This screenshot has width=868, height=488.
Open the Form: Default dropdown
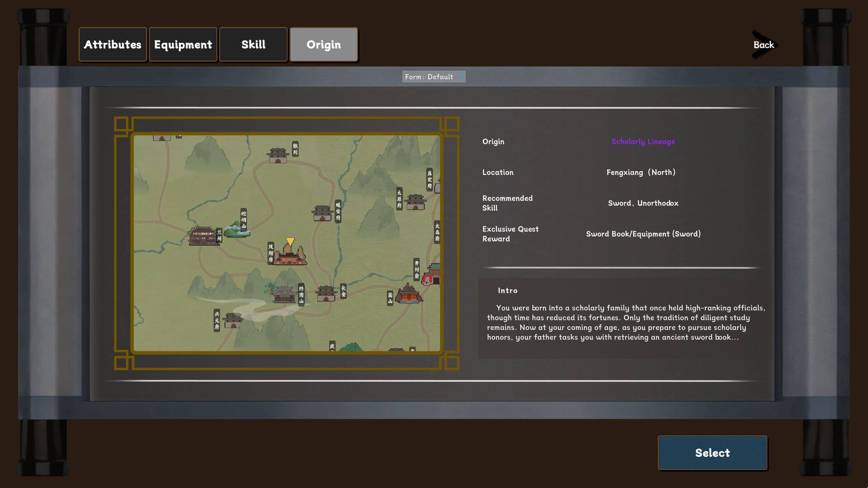click(433, 76)
